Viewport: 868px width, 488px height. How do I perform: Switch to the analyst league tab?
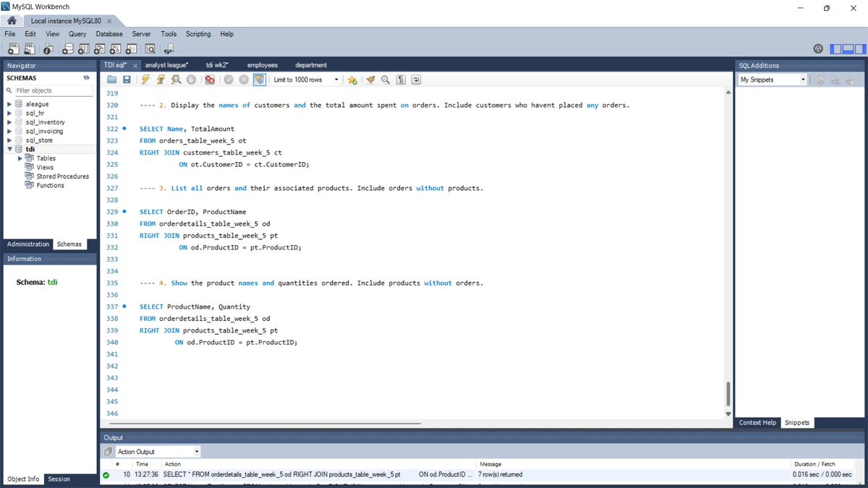coord(167,65)
